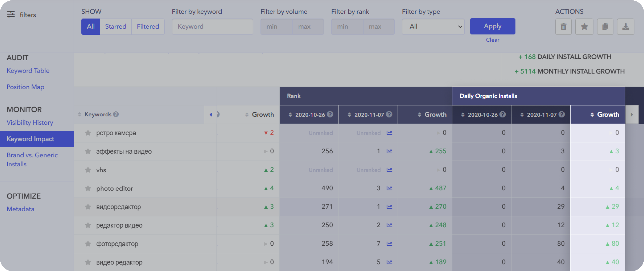
Task: Star the photo editor keyword
Action: (x=88, y=188)
